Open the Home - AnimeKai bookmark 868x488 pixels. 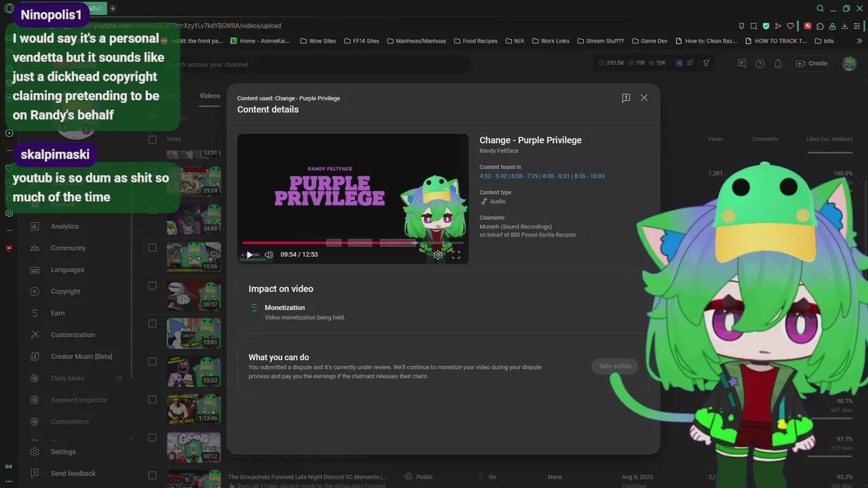point(260,41)
